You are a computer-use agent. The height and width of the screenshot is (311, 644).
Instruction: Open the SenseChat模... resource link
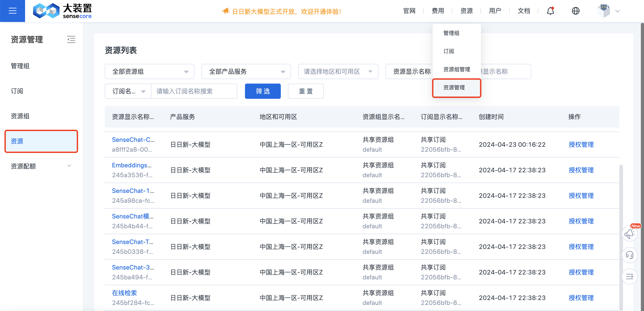pyautogui.click(x=133, y=216)
